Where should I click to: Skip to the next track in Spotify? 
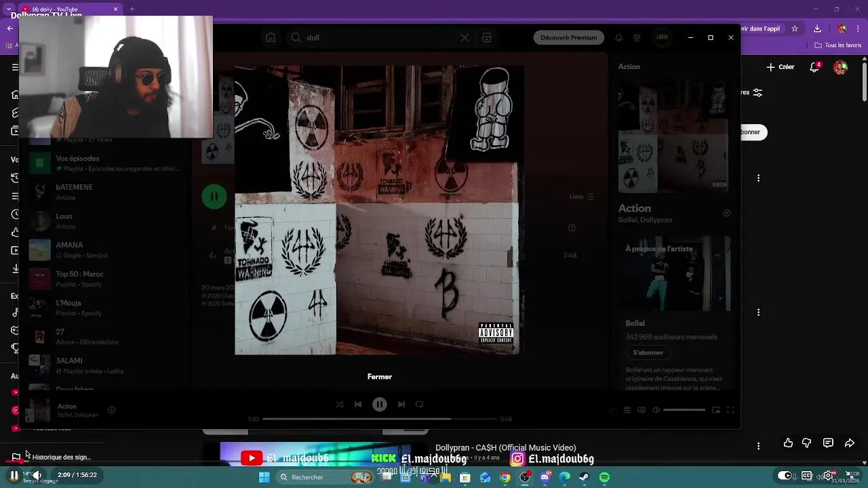(x=401, y=405)
